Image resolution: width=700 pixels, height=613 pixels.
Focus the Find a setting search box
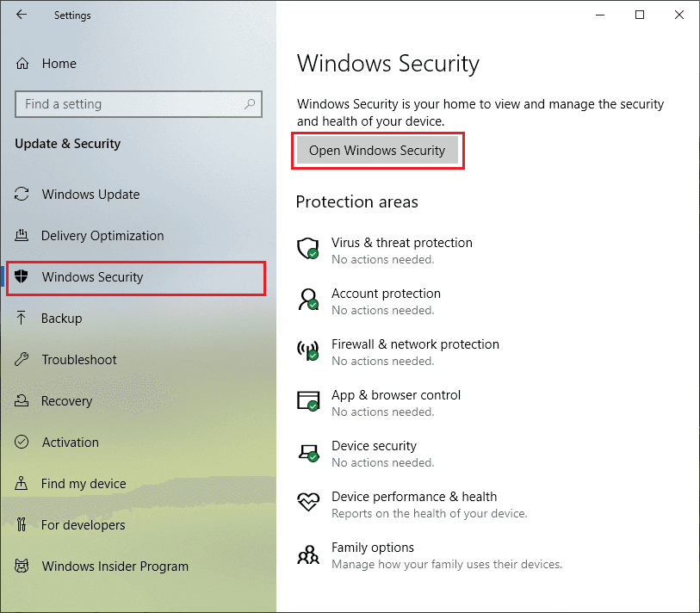pyautogui.click(x=139, y=104)
